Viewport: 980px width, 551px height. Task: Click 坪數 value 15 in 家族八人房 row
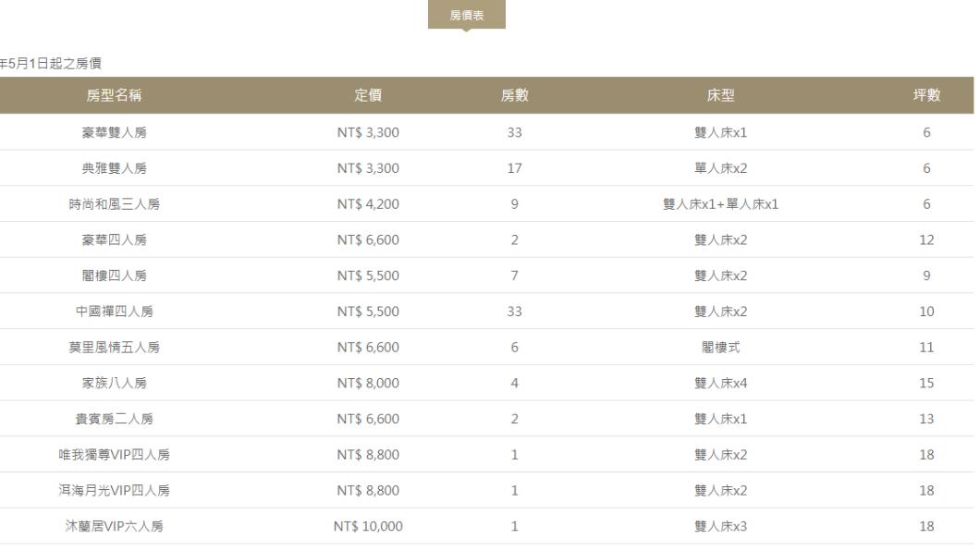click(x=926, y=383)
